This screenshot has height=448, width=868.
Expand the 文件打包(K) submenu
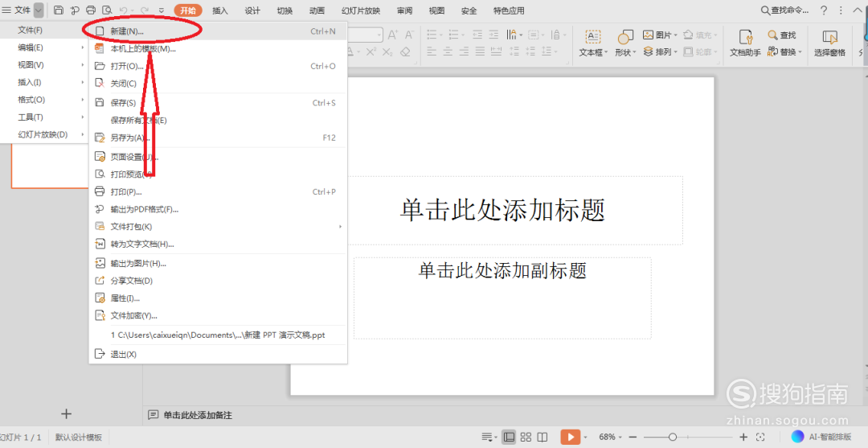pyautogui.click(x=218, y=227)
